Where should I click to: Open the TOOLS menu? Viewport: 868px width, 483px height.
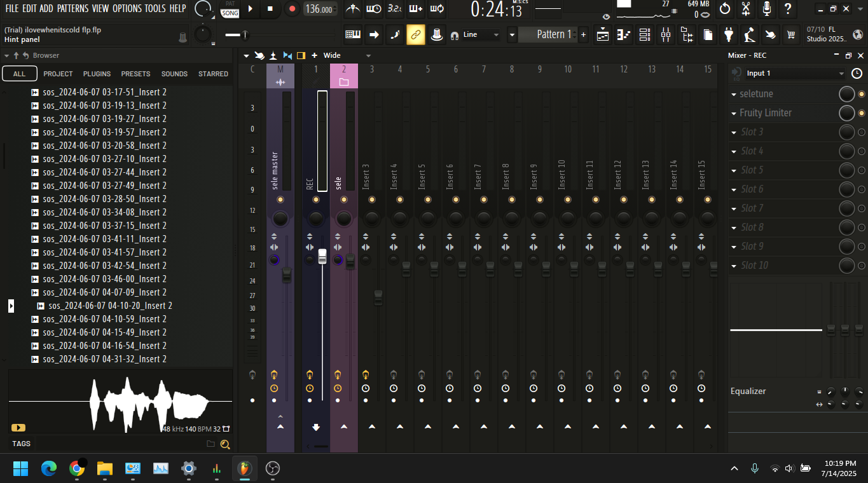coord(155,8)
